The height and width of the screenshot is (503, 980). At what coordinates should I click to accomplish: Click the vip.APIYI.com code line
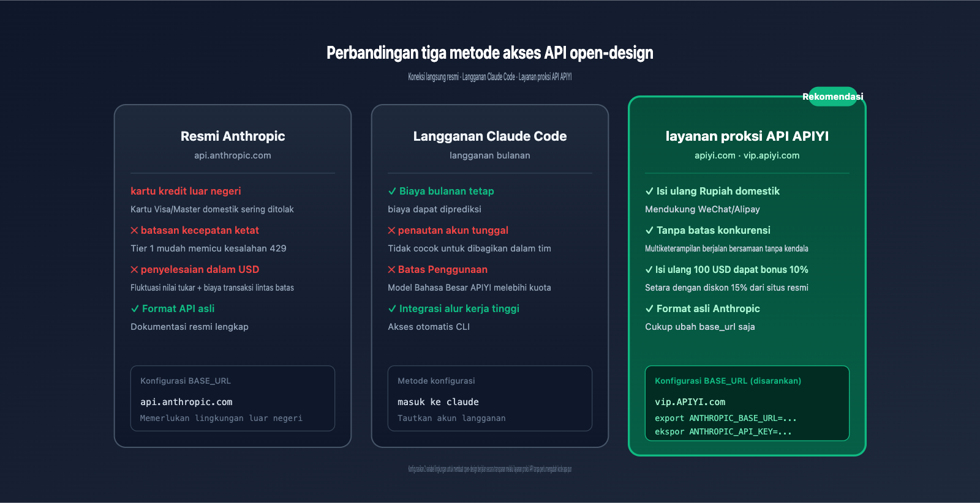click(690, 402)
